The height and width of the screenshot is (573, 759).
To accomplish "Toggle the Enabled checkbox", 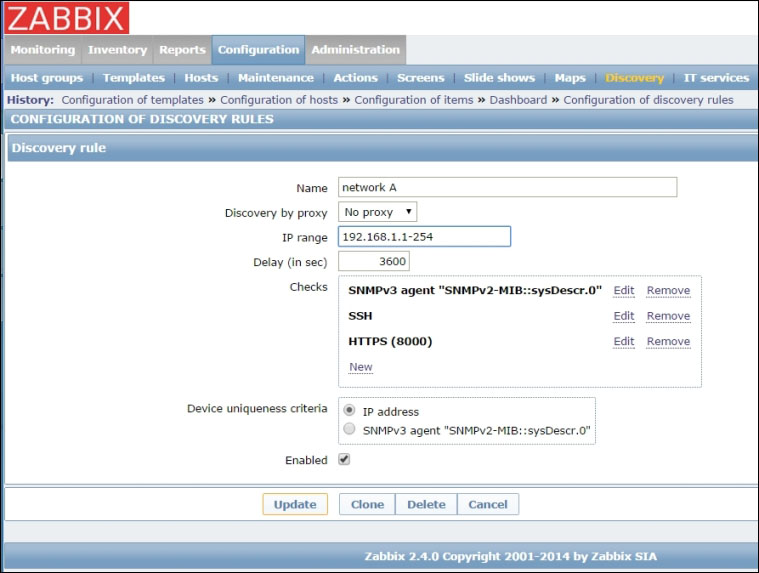I will point(345,460).
